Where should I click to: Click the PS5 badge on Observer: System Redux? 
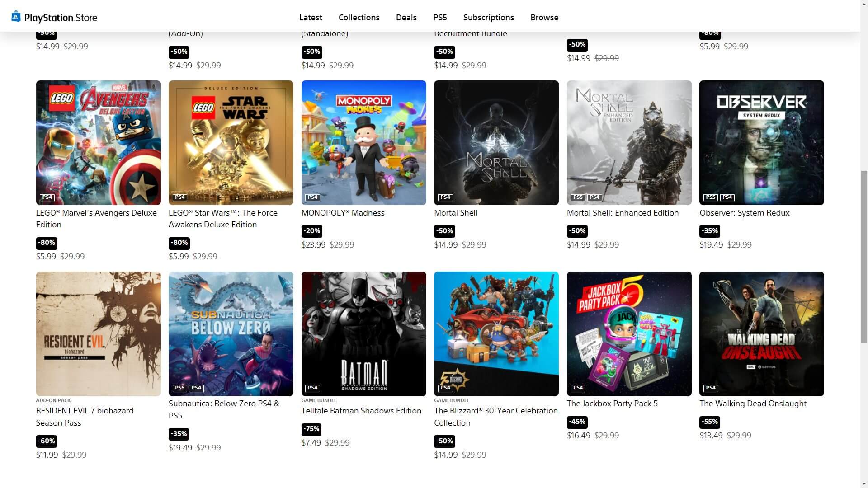pos(710,197)
